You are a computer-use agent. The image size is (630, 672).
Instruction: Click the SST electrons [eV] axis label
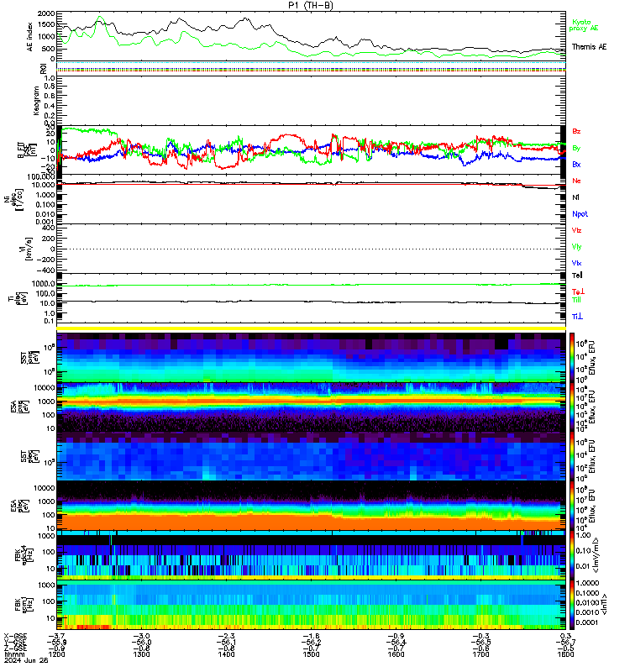[30, 456]
